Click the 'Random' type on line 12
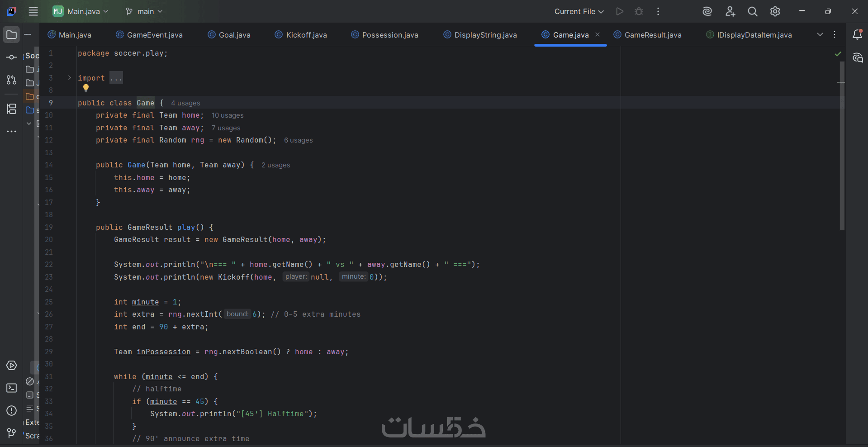The height and width of the screenshot is (447, 868). [x=172, y=140]
